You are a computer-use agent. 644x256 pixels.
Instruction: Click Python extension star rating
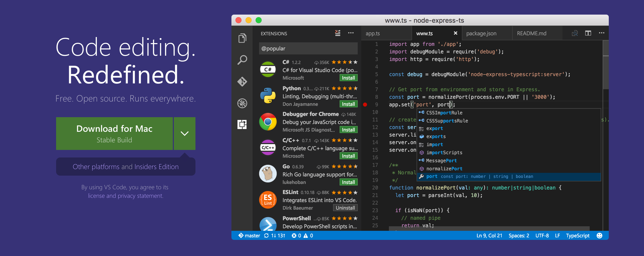(344, 88)
